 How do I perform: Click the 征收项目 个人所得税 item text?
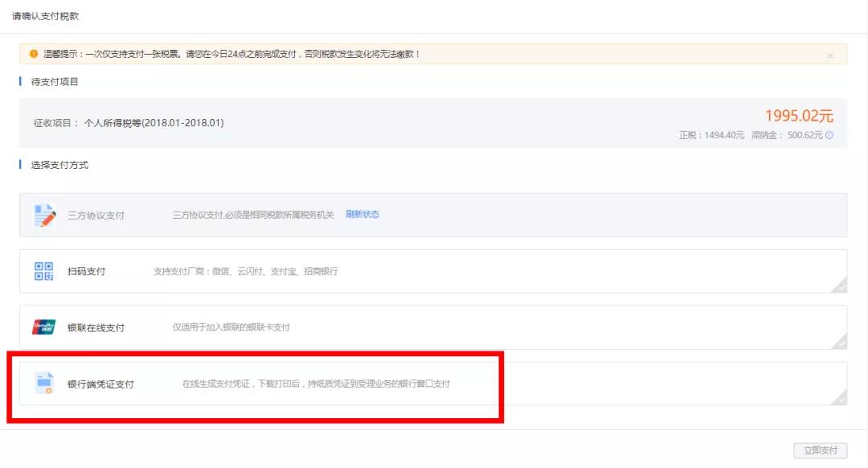tap(129, 123)
